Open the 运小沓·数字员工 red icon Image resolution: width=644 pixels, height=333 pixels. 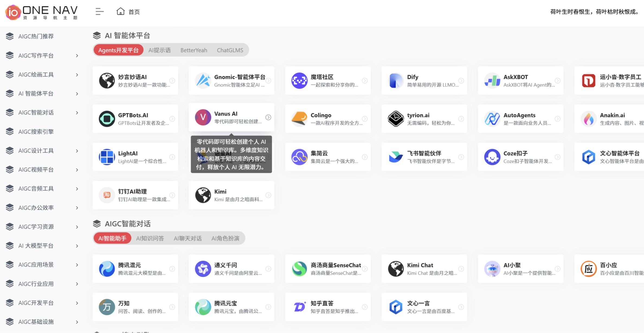(x=589, y=80)
